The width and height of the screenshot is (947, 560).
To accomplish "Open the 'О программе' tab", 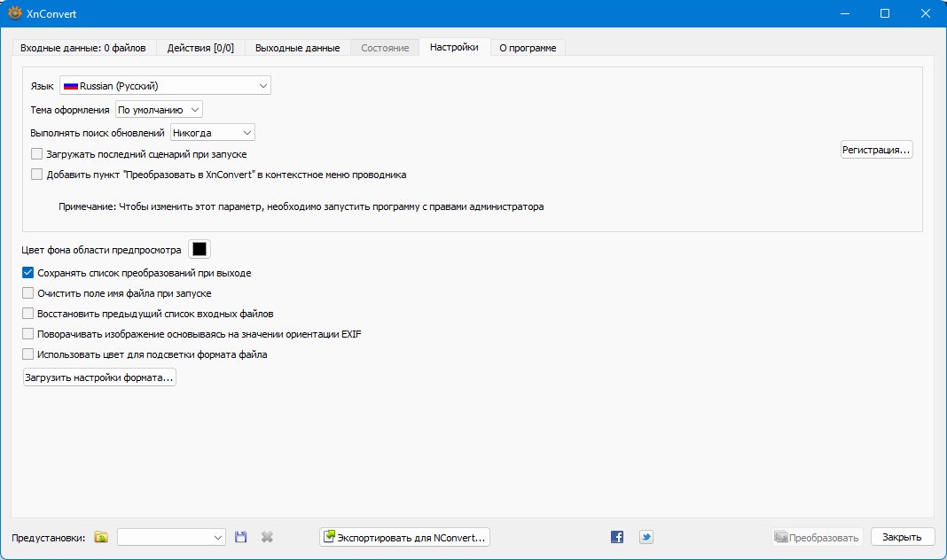I will click(x=528, y=48).
